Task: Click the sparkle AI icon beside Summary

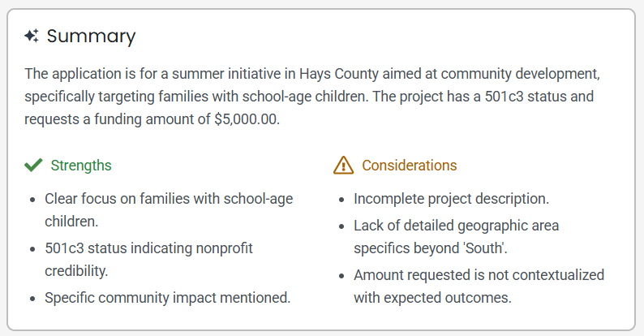Action: pos(32,36)
